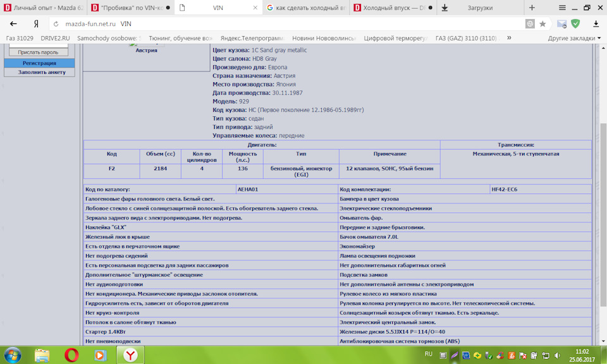The width and height of the screenshot is (607, 364).
Task: Click the power plug tray icon
Action: (x=534, y=355)
